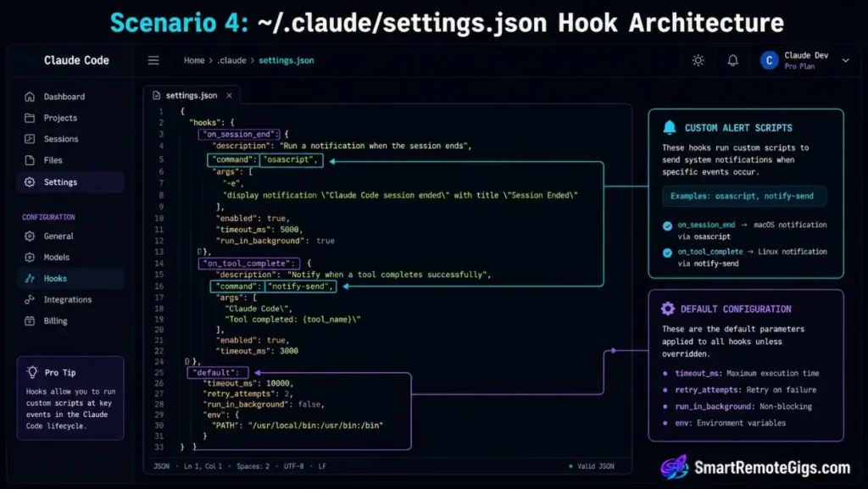
Task: Click the on_session_end checkmark icon
Action: tap(667, 225)
